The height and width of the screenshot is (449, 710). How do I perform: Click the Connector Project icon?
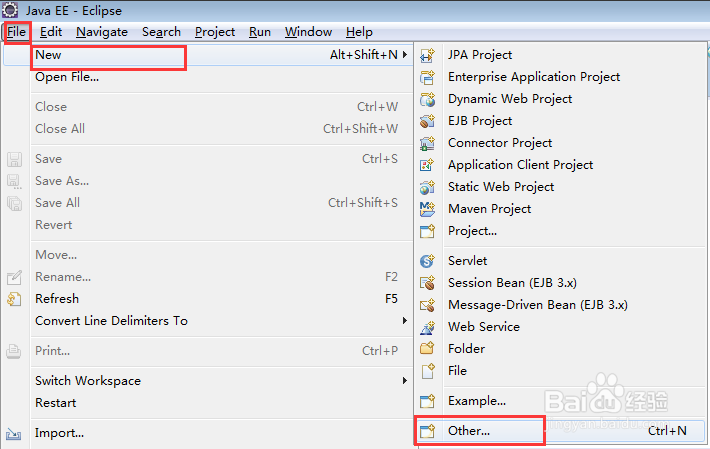click(x=427, y=143)
